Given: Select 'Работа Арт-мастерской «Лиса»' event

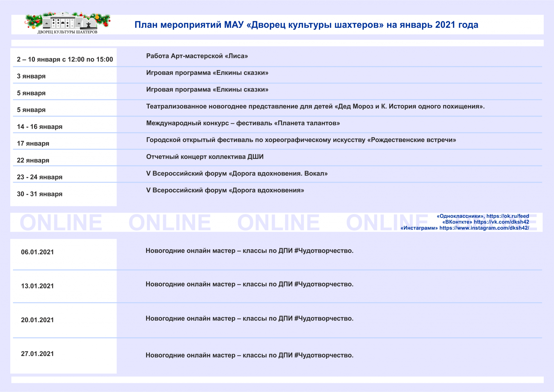Looking at the screenshot, I should [x=197, y=56].
